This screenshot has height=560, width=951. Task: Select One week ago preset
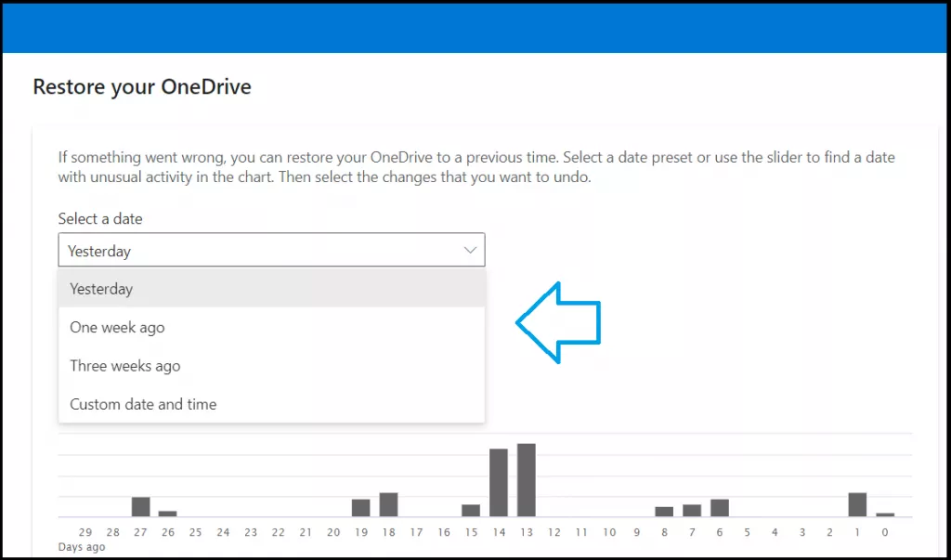coord(271,328)
